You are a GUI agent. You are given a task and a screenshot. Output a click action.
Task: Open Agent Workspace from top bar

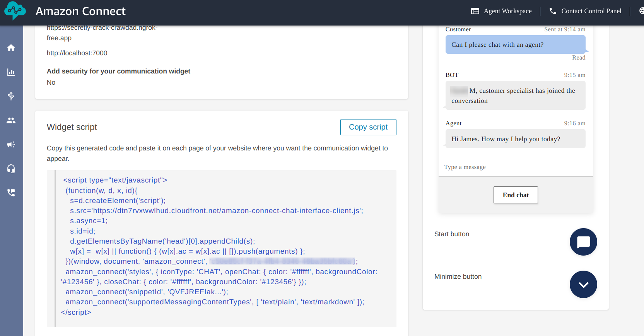click(x=501, y=11)
